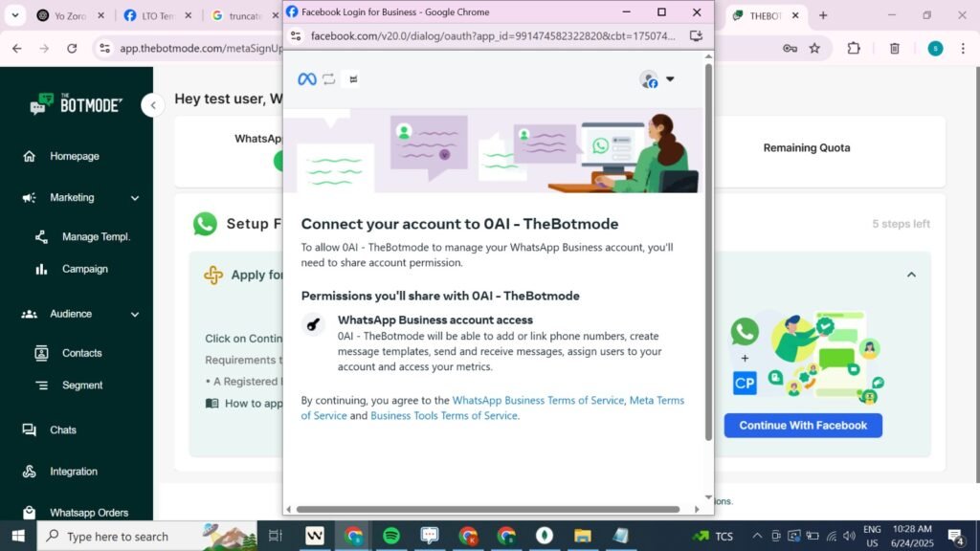The height and width of the screenshot is (551, 980).
Task: Click the Meta logo in the popup
Action: click(x=307, y=79)
